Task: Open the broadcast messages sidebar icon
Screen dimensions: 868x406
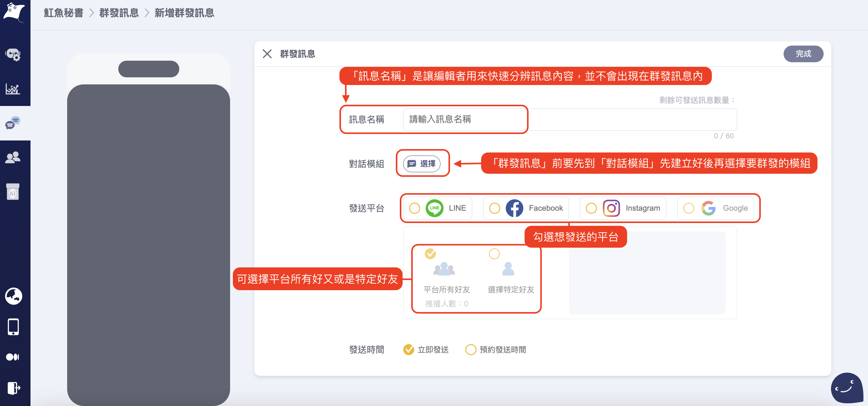Action: 13,123
